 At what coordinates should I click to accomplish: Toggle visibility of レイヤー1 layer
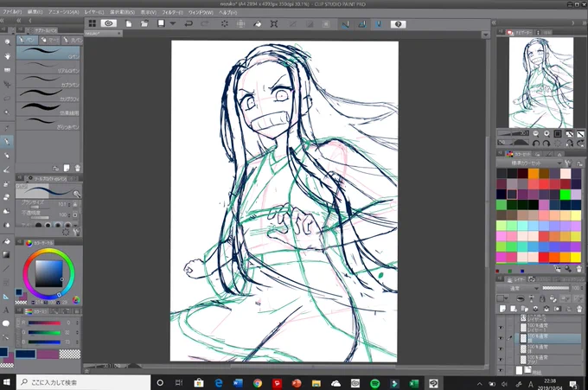point(501,328)
